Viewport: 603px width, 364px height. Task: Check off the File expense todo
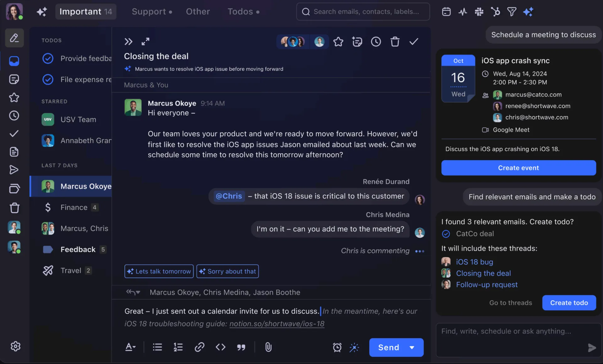pyautogui.click(x=48, y=79)
